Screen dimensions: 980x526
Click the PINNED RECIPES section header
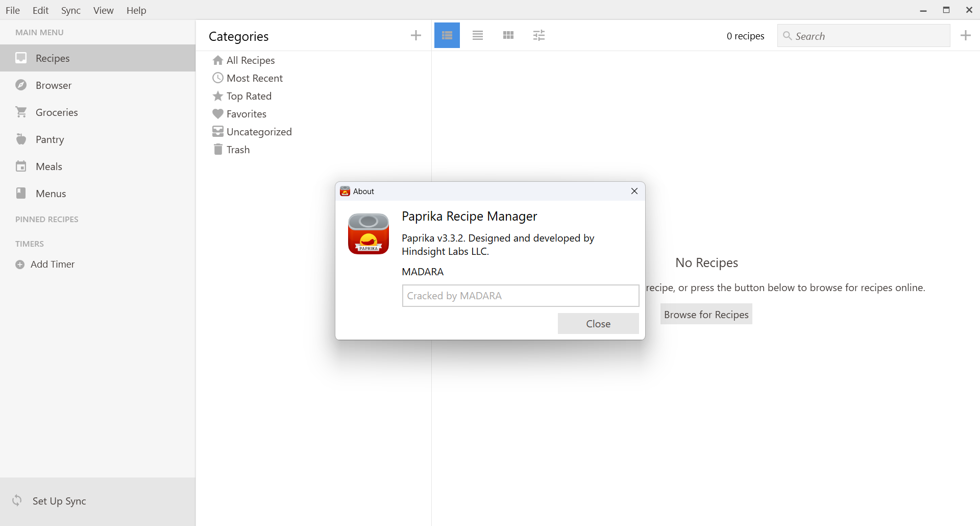[x=47, y=219]
